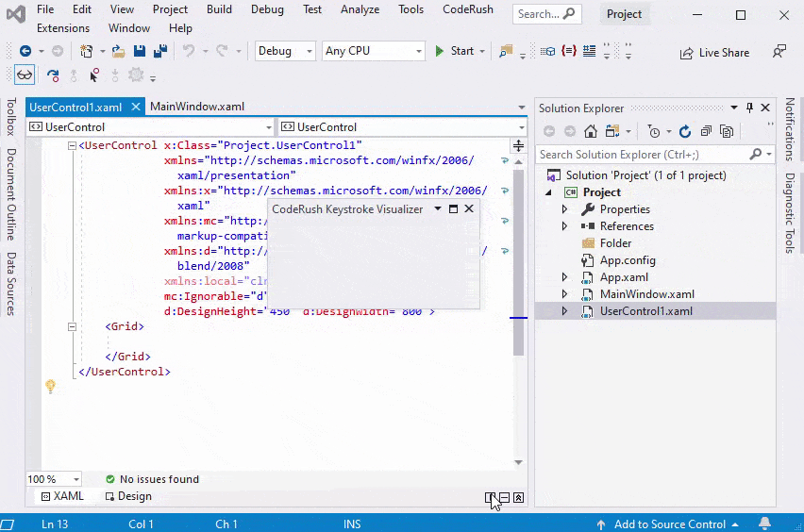This screenshot has width=804, height=532.
Task: Expand the References node
Action: pos(565,226)
